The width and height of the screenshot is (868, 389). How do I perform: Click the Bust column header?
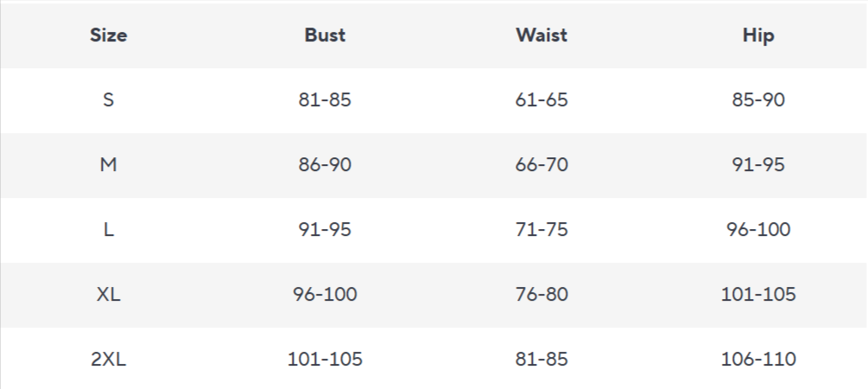tap(325, 35)
